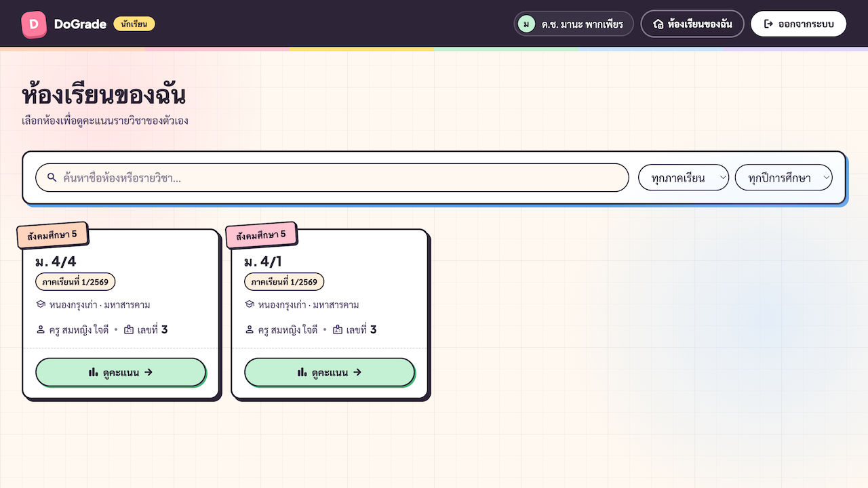Click the ID badge icon on ม. 4/1 card
The height and width of the screenshot is (488, 868).
coord(338,330)
